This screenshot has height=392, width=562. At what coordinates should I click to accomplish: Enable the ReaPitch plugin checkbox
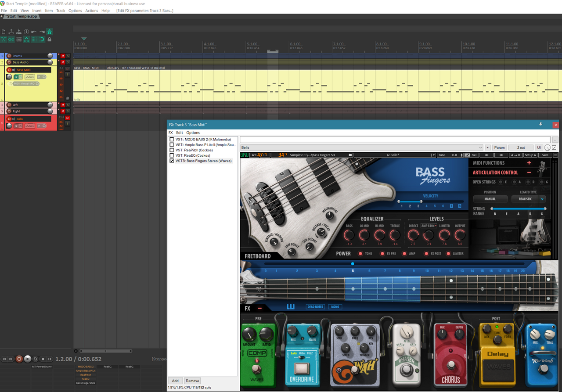coord(172,150)
